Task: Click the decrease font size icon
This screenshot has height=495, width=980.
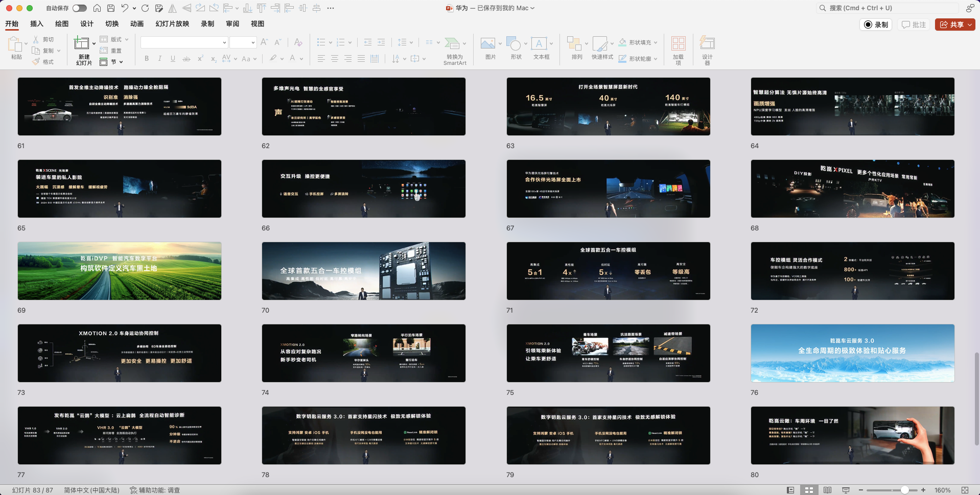Action: tap(277, 42)
